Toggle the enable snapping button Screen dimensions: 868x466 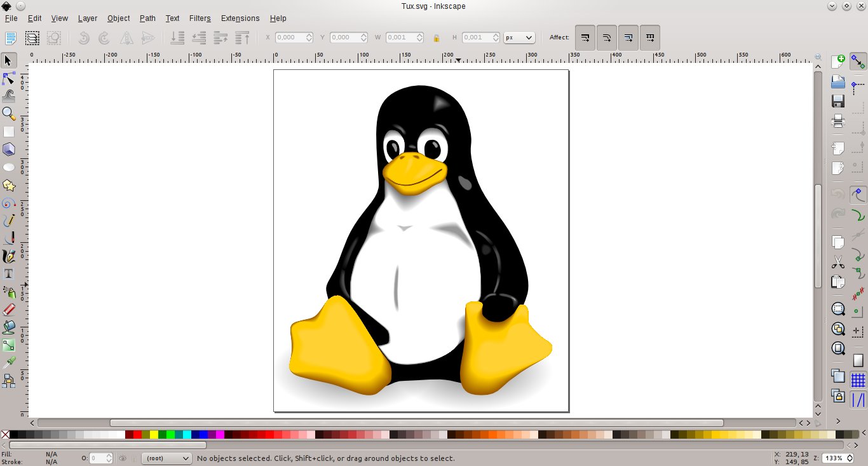coord(858,62)
